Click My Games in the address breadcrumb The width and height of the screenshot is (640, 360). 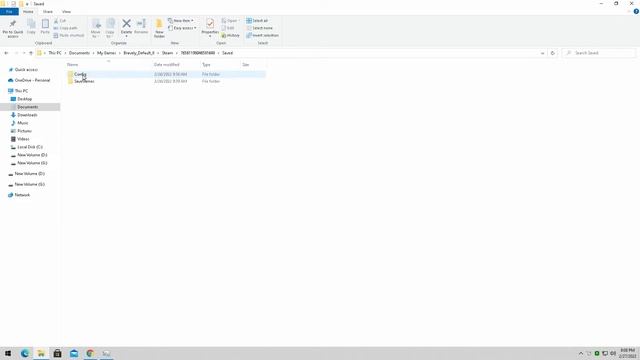click(107, 53)
